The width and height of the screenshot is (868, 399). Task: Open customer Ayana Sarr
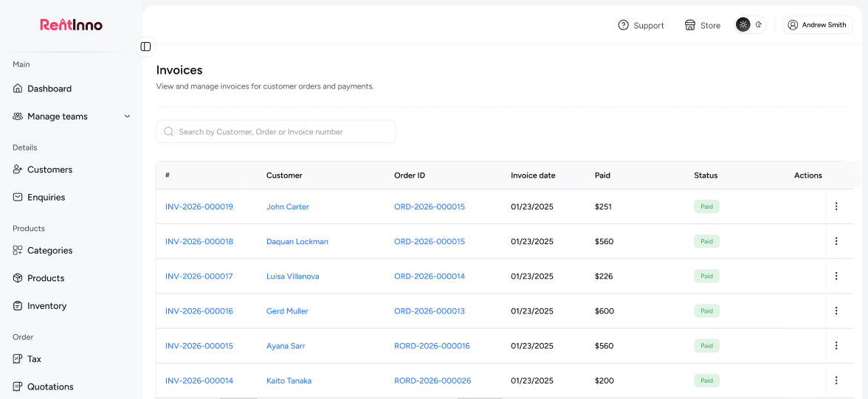pyautogui.click(x=286, y=346)
